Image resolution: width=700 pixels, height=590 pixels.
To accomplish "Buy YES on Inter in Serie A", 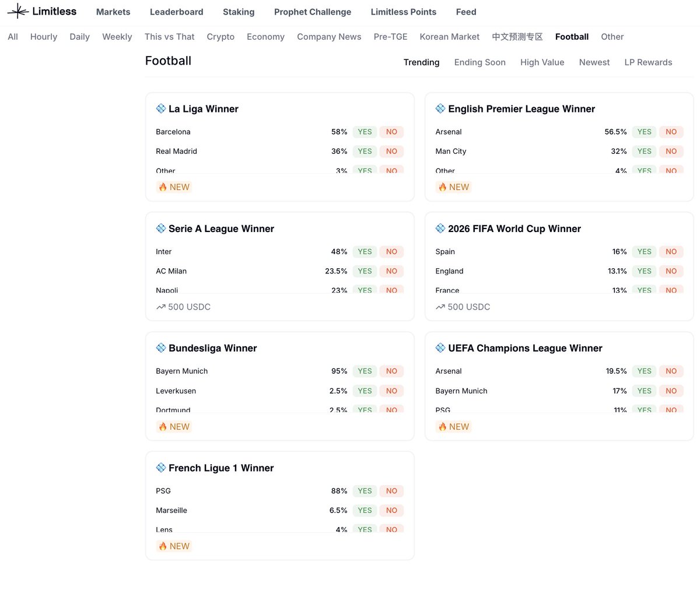I will [365, 252].
